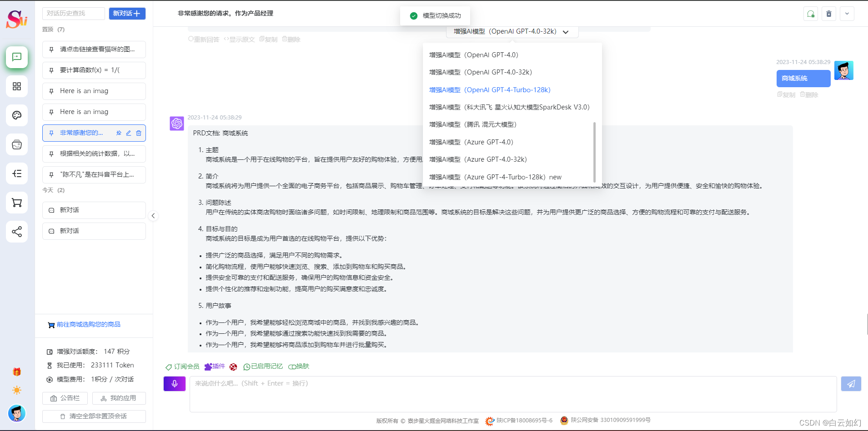The height and width of the screenshot is (431, 868).
Task: Toggle the 换肤 skin switch
Action: [299, 367]
